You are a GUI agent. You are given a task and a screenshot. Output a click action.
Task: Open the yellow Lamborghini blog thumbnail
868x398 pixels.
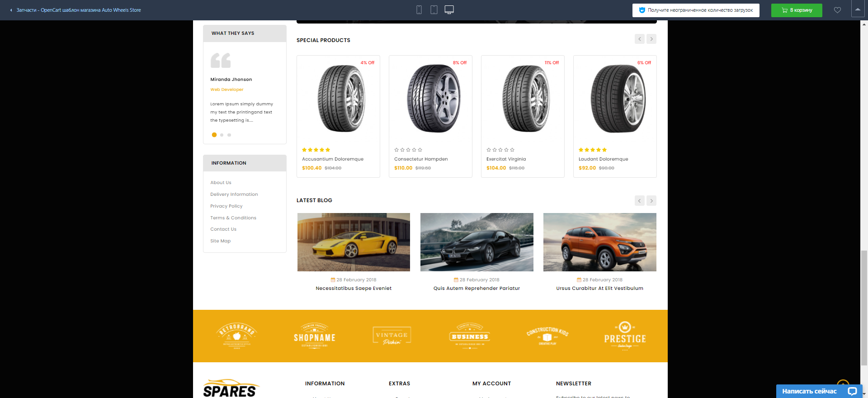coord(354,242)
